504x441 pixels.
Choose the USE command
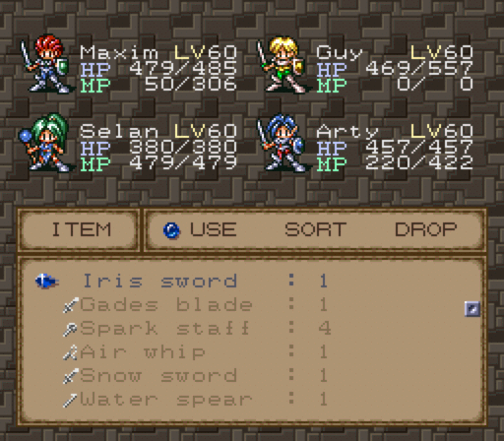pos(214,229)
